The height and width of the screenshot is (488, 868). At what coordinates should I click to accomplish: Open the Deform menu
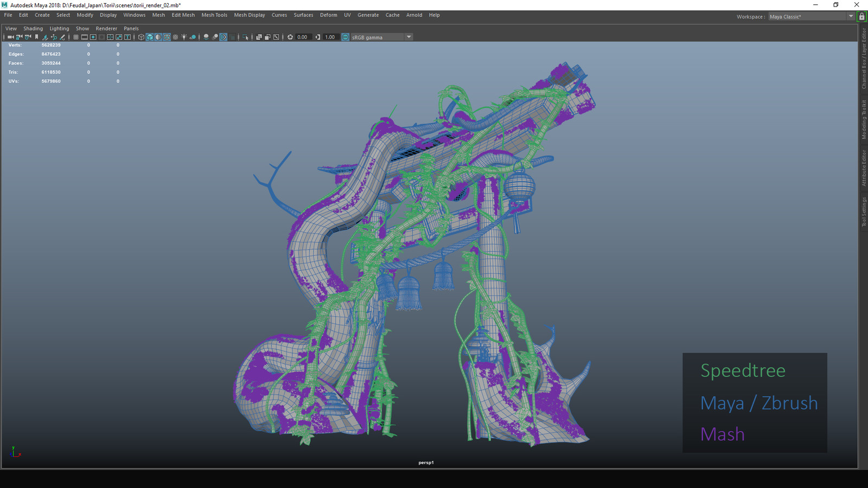[328, 15]
